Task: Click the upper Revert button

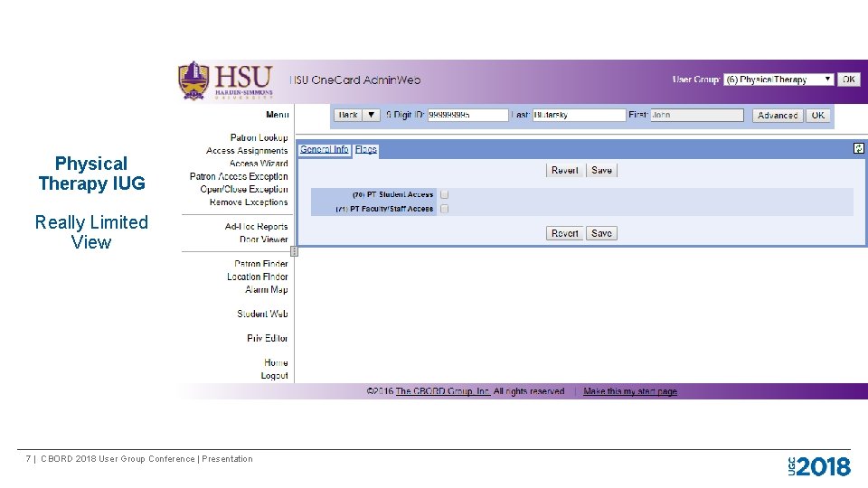Action: click(564, 171)
